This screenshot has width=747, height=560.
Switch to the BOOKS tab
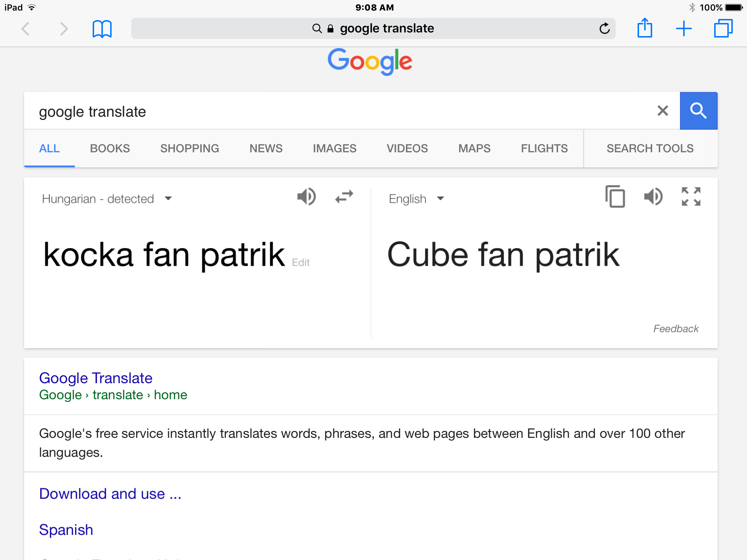tap(110, 148)
